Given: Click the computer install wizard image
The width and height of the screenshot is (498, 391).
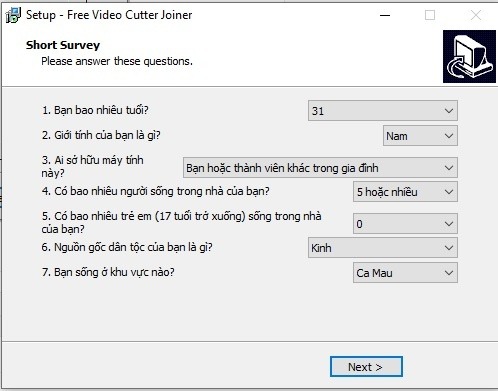Looking at the screenshot, I should (x=469, y=56).
